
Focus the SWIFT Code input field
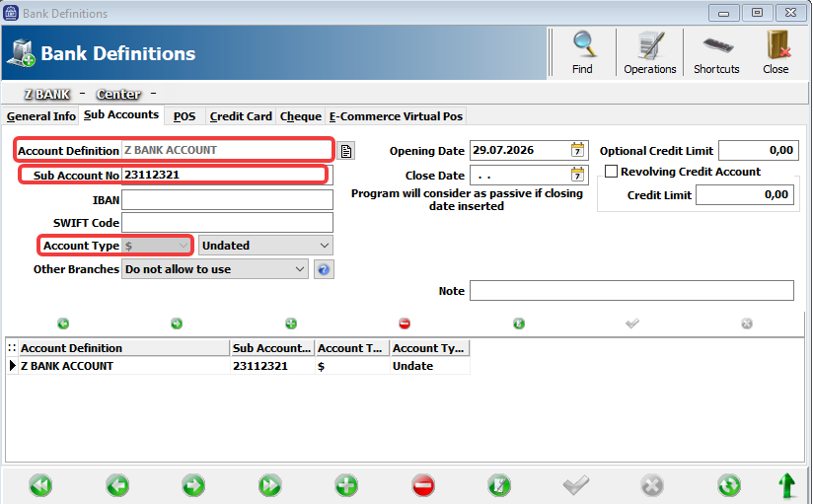(227, 223)
